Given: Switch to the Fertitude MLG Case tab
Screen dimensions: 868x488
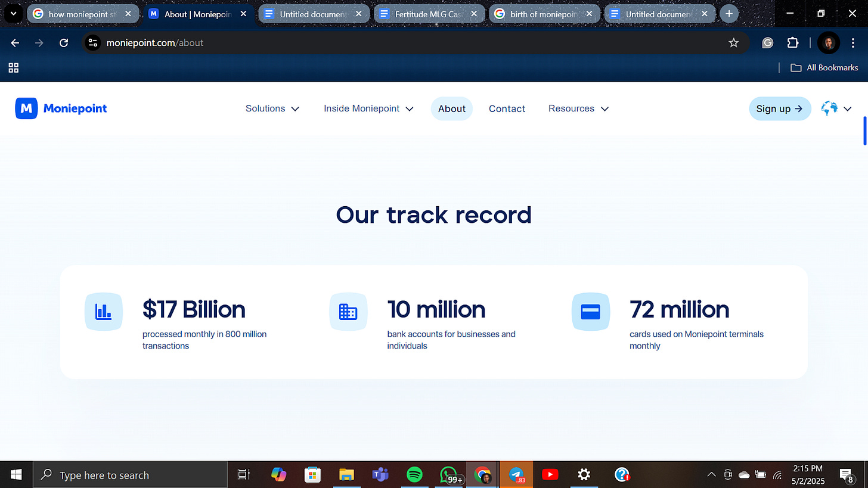Looking at the screenshot, I should (x=429, y=14).
